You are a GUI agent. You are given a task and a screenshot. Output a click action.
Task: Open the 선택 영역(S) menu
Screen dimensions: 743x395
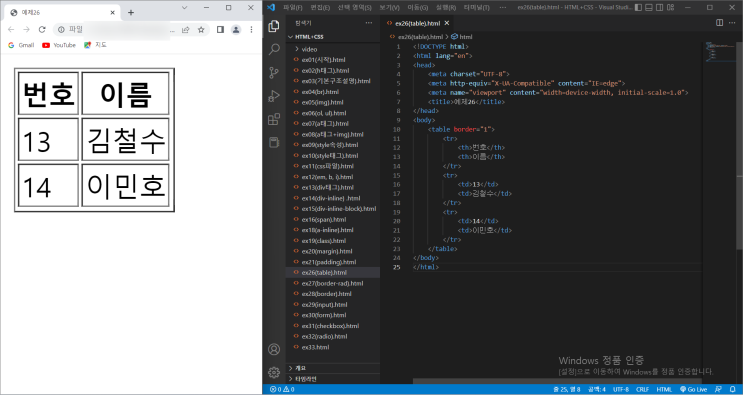(354, 7)
